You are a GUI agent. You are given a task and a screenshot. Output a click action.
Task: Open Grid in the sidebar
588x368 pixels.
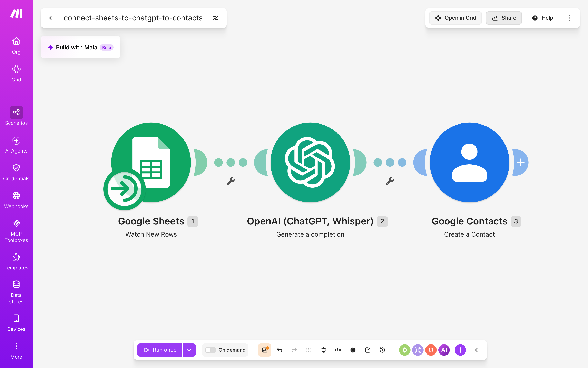(x=16, y=74)
